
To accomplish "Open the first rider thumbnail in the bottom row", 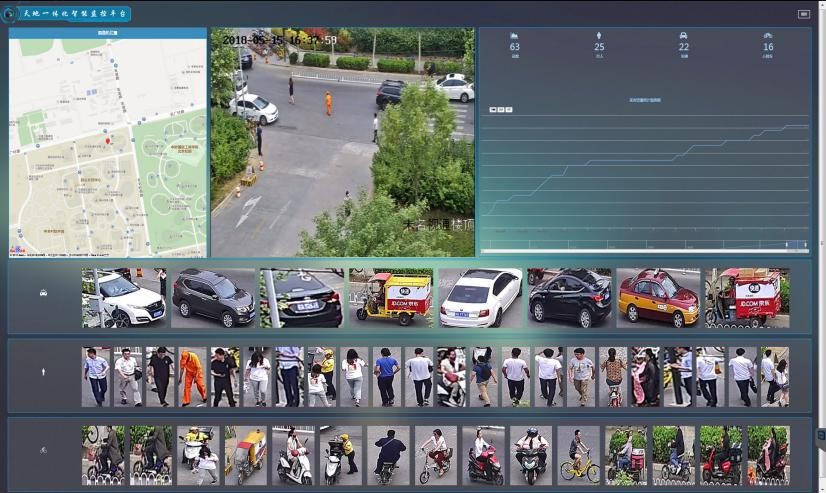I will pyautogui.click(x=103, y=456).
